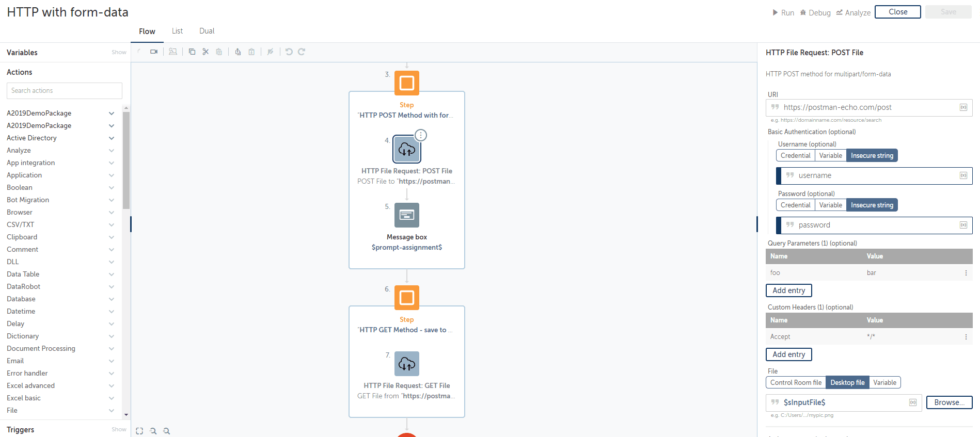
Task: Click the scissors cut icon in toolbar
Action: [206, 52]
